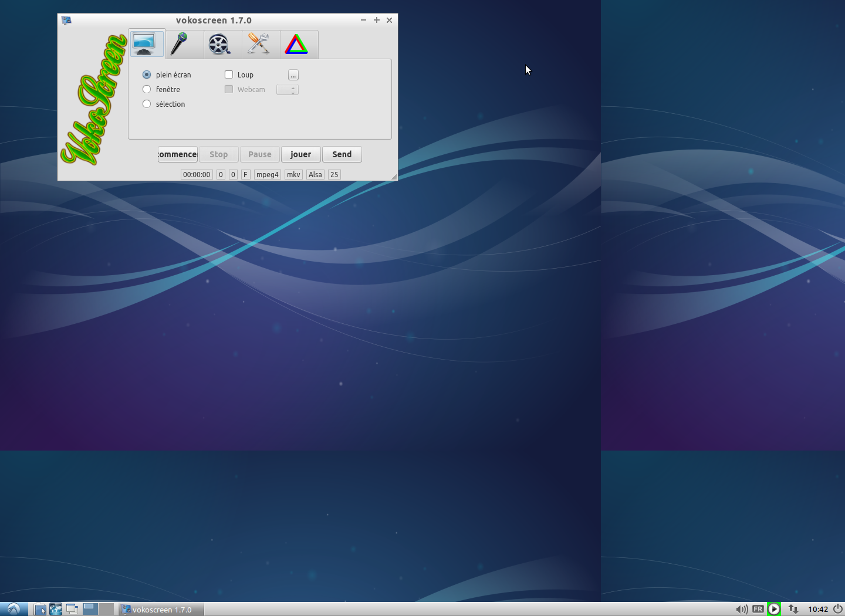The width and height of the screenshot is (845, 616).
Task: Select vokoscreen 1.7.0 in the taskbar
Action: click(x=161, y=610)
